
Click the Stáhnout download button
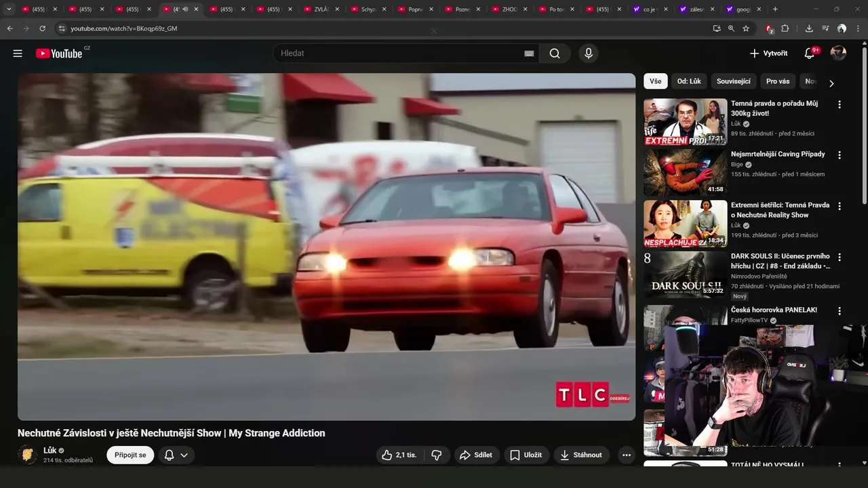pos(582,455)
